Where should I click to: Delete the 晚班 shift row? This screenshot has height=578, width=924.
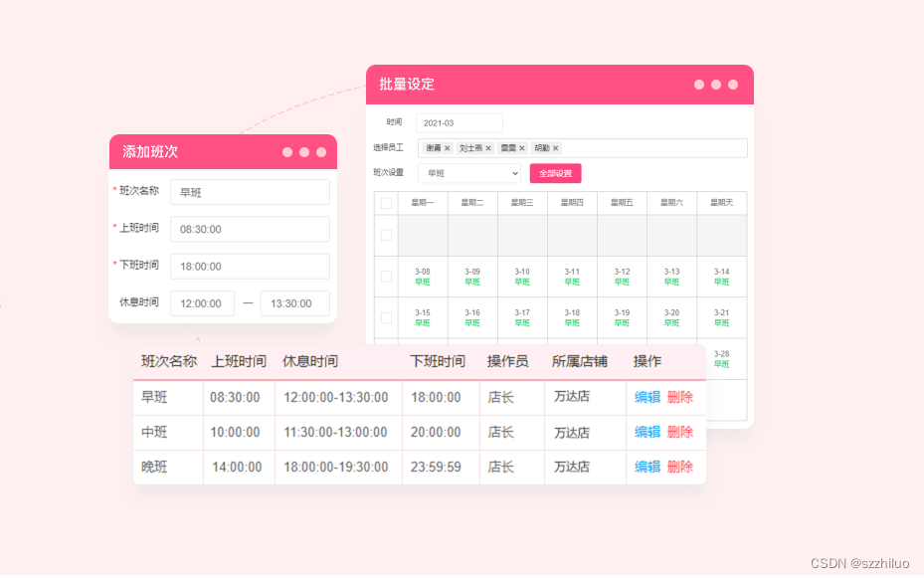[x=680, y=467]
